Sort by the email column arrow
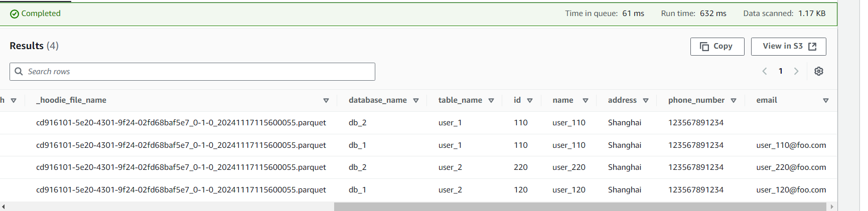This screenshot has width=868, height=211. click(x=826, y=100)
